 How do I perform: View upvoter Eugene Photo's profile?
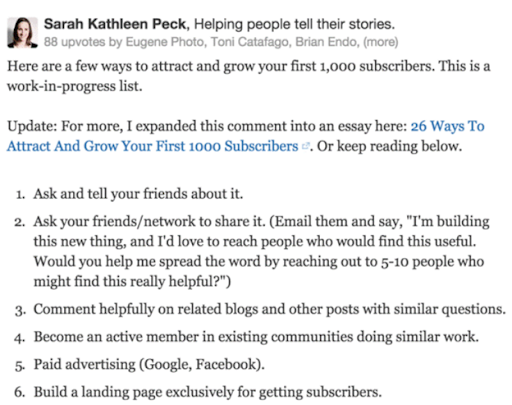pos(165,42)
